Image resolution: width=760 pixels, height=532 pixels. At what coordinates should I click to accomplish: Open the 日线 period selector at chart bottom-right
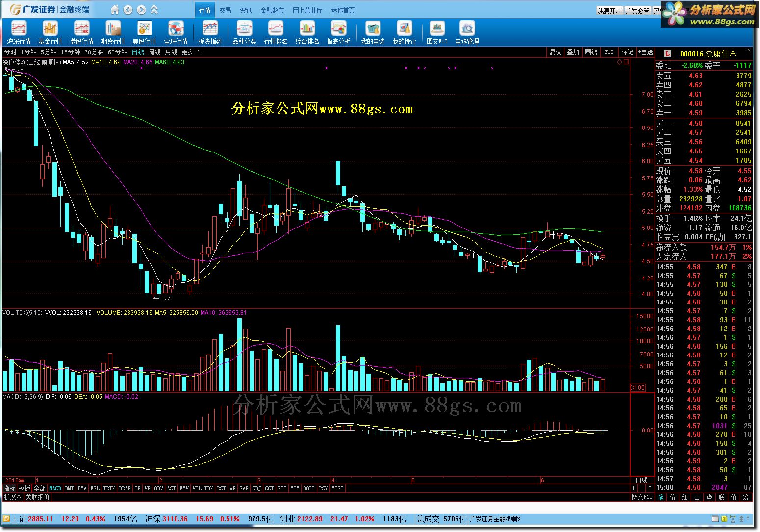(x=642, y=480)
